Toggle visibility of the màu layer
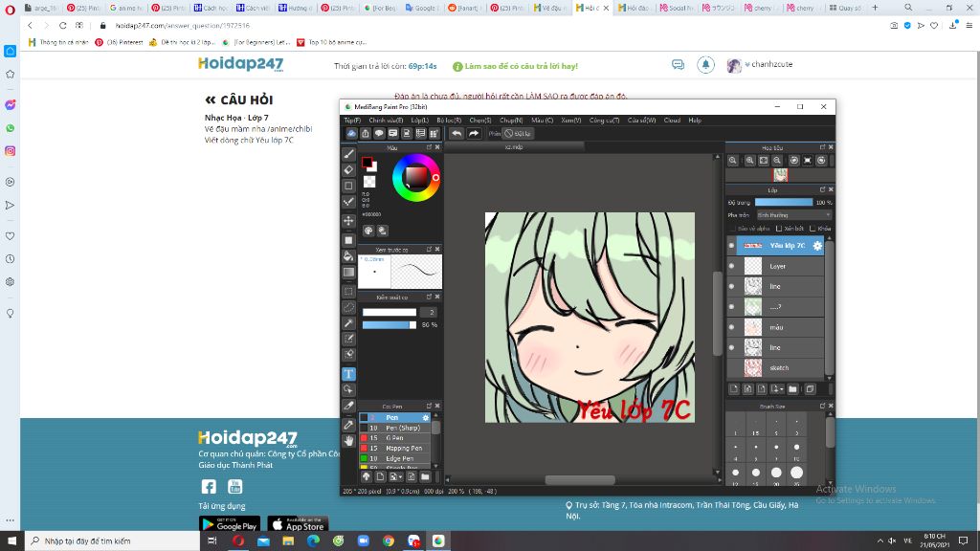The height and width of the screenshot is (551, 980). 731,327
